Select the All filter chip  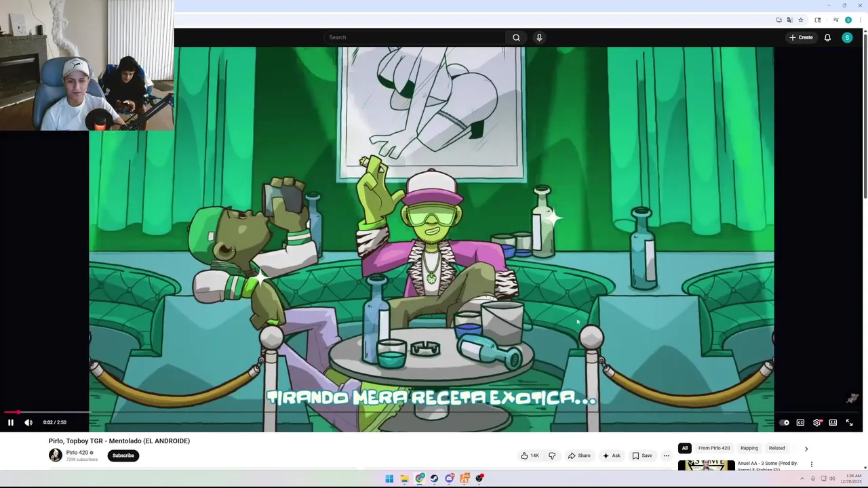(x=685, y=448)
